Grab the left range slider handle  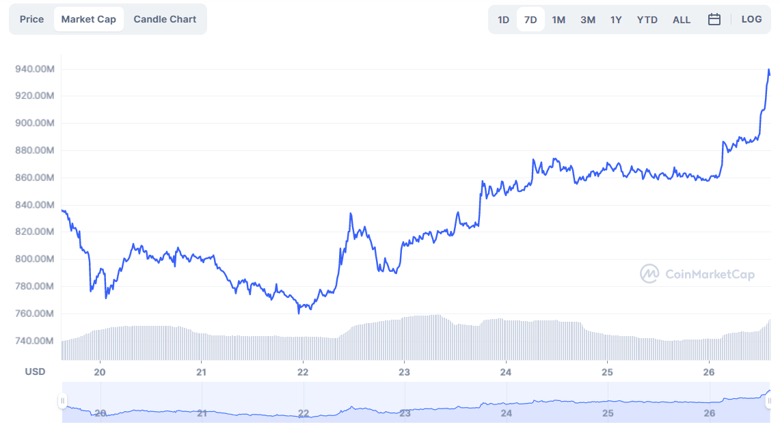[x=62, y=401]
